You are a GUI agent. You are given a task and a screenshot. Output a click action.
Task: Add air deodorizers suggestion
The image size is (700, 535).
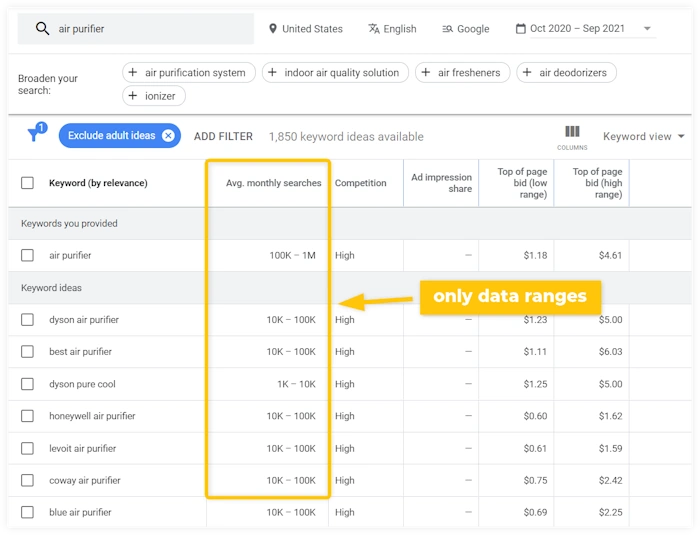point(567,72)
